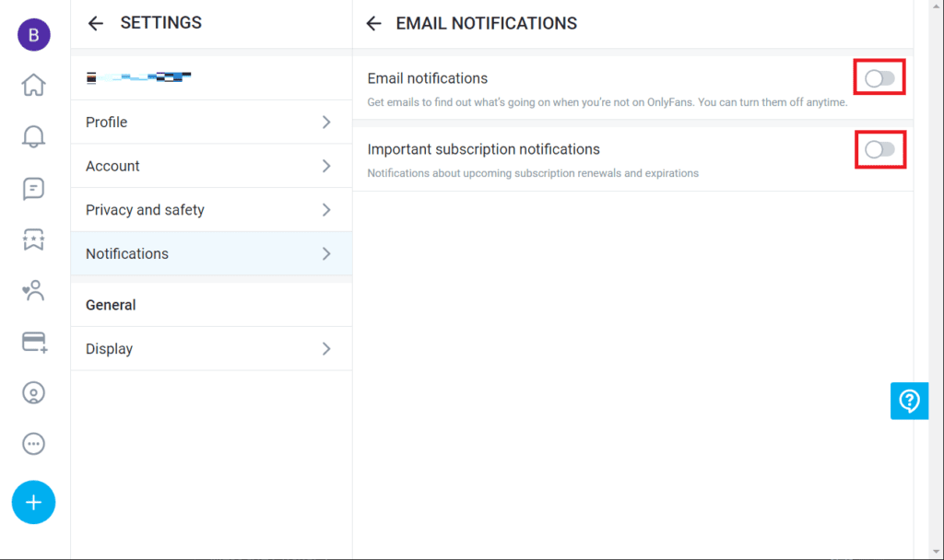Open the Notifications bell icon
The image size is (944, 560).
click(x=33, y=135)
